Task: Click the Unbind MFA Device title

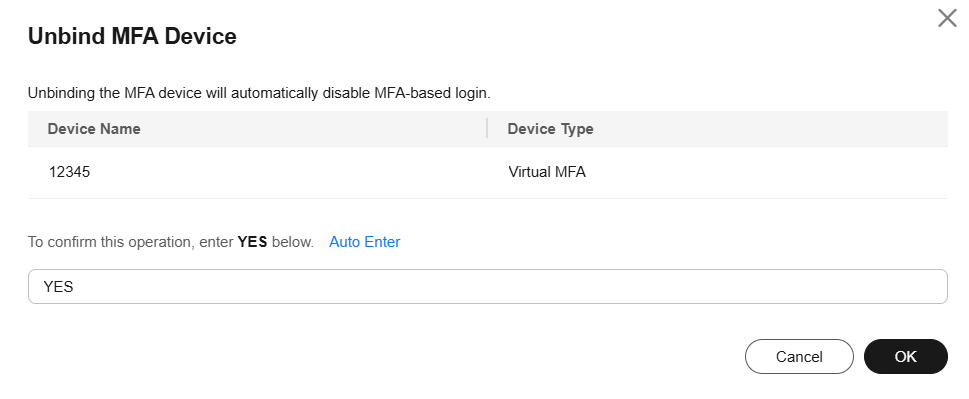Action: point(132,36)
